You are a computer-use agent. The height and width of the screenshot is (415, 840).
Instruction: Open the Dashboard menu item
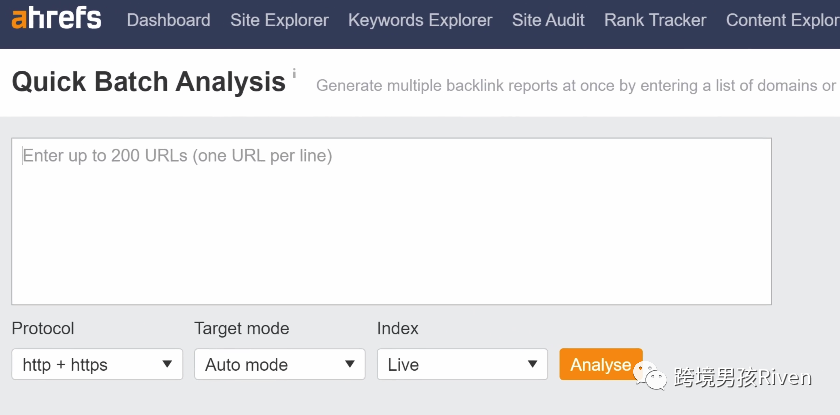[168, 20]
